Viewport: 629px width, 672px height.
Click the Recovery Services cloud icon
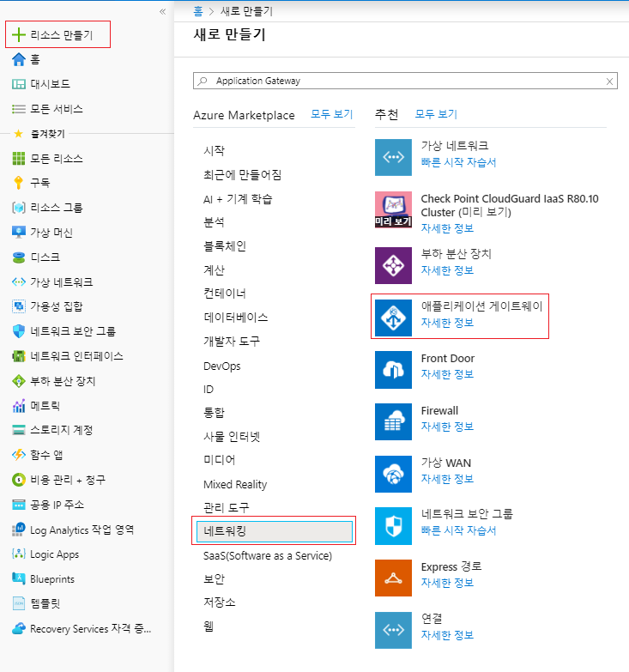coord(18,629)
